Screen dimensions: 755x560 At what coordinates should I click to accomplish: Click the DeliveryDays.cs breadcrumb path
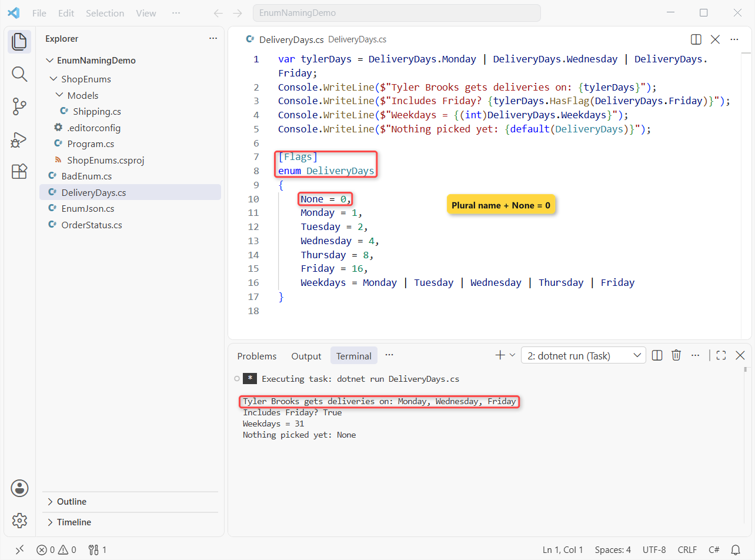coord(357,39)
